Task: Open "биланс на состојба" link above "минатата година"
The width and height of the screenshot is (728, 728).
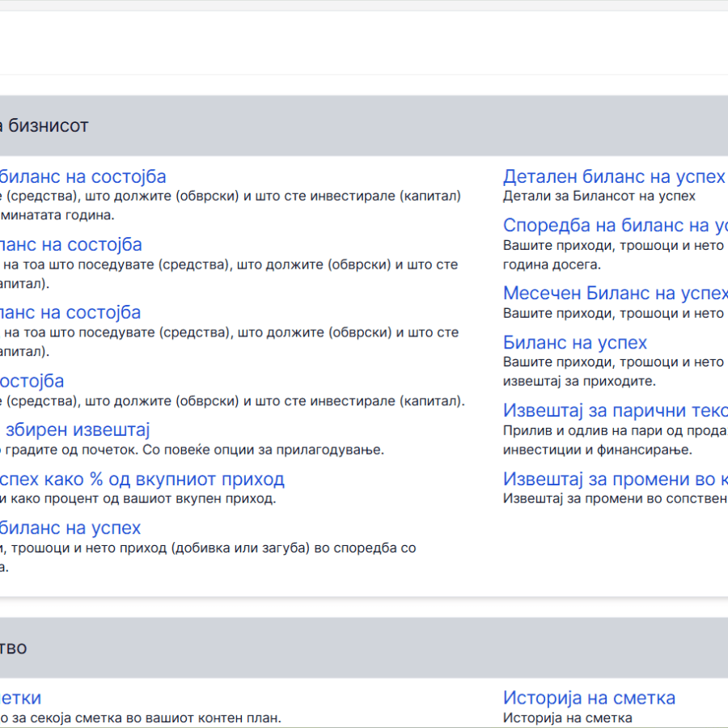Action: 83,177
